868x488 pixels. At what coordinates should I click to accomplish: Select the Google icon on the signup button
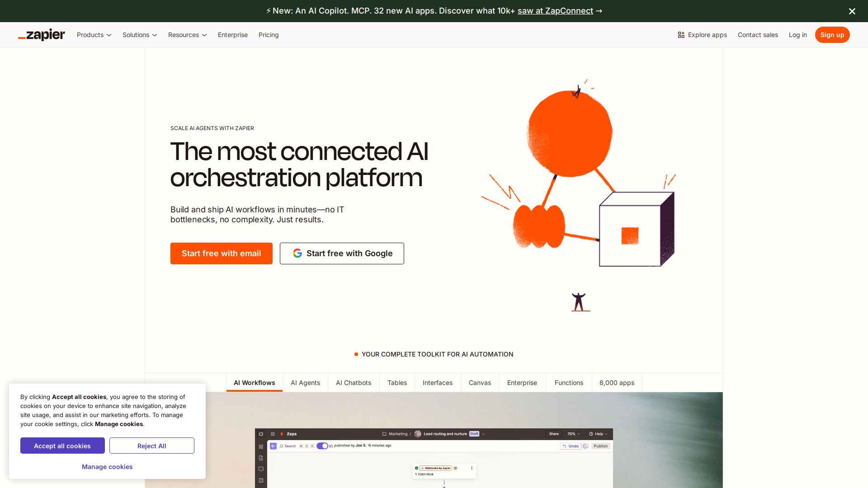[x=297, y=253]
